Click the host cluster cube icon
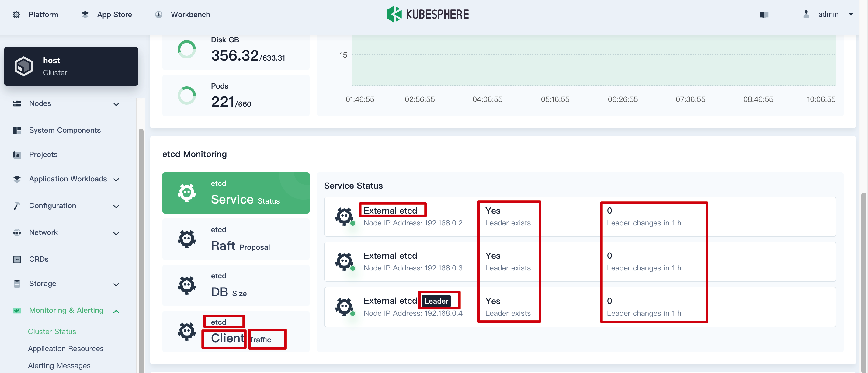Viewport: 868px width, 373px height. coord(24,66)
